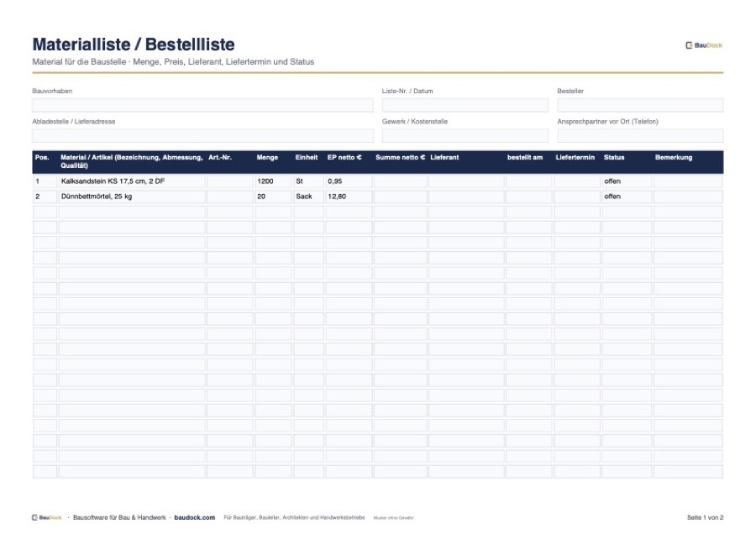The image size is (756, 534).
Task: Click the 'Menge' column header
Action: (267, 158)
